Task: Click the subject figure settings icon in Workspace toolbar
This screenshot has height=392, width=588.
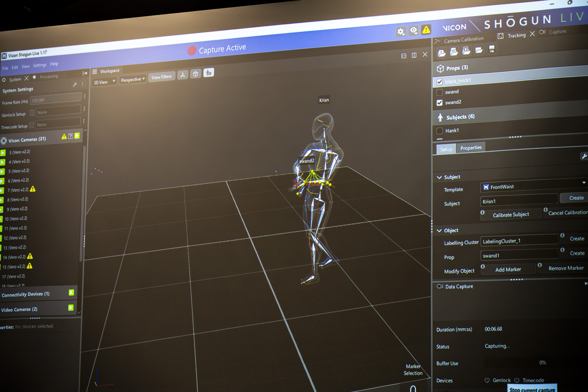Action: point(209,73)
